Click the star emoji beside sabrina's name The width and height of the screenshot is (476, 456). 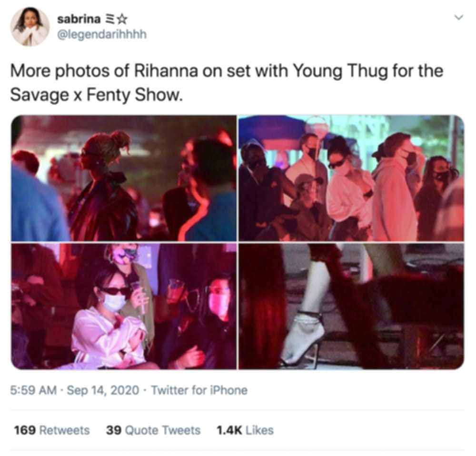click(x=122, y=20)
